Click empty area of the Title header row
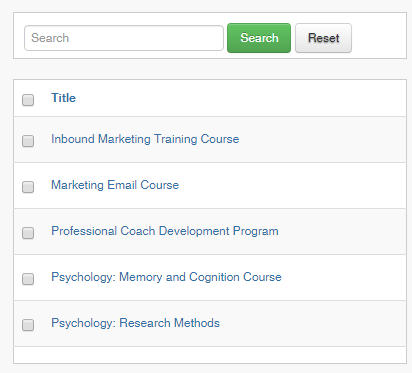 [240, 98]
